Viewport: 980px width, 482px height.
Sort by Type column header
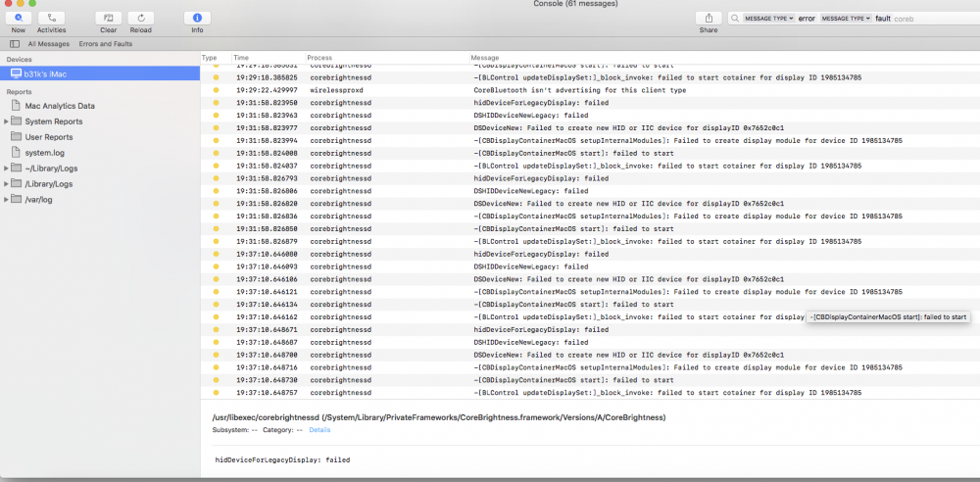210,58
